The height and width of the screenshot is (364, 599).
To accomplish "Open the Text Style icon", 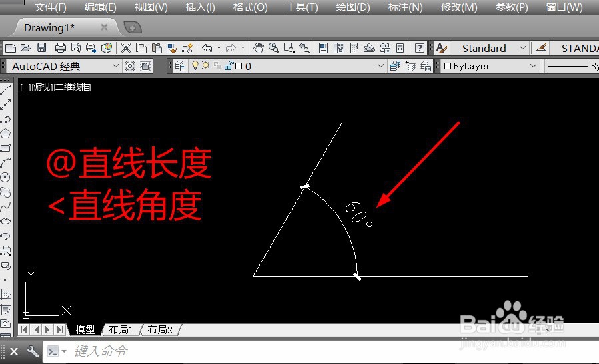I will tap(442, 48).
